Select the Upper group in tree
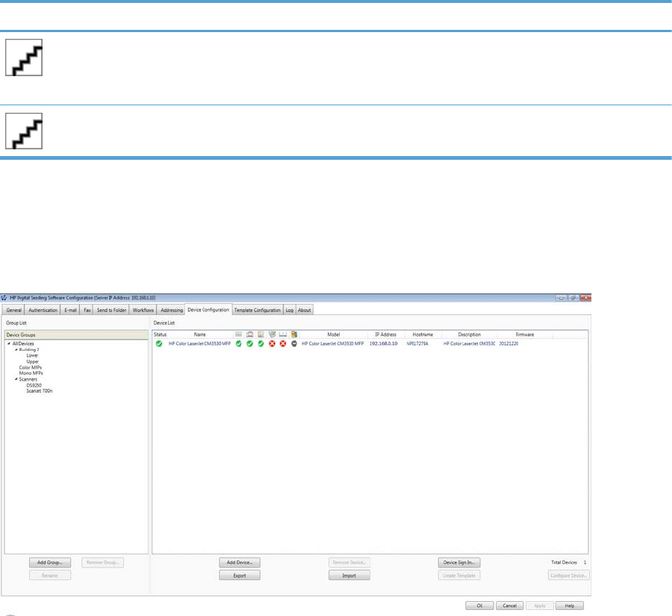Image resolution: width=672 pixels, height=616 pixels. pos(33,362)
